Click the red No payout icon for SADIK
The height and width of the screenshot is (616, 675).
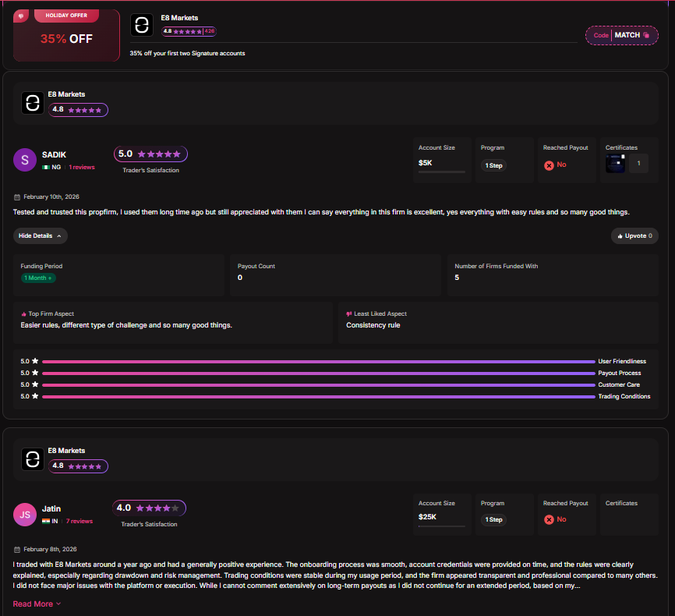(x=549, y=165)
